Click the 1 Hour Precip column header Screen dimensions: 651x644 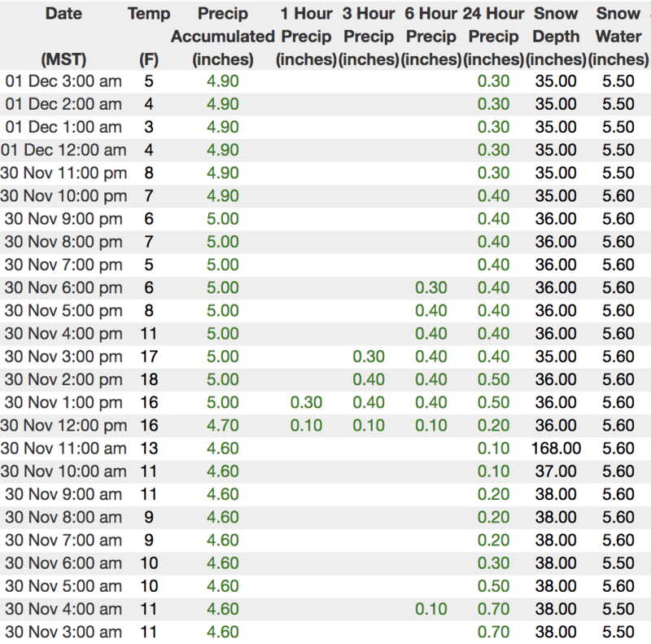pos(308,37)
